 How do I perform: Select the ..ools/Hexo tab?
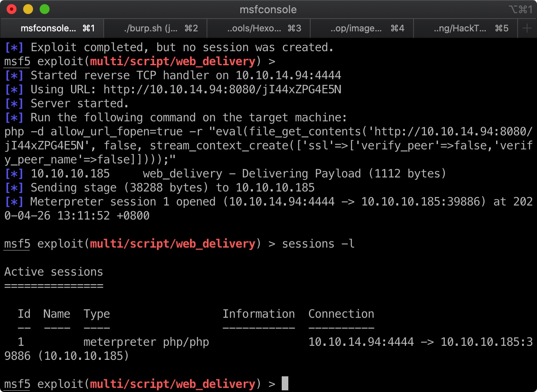click(259, 28)
